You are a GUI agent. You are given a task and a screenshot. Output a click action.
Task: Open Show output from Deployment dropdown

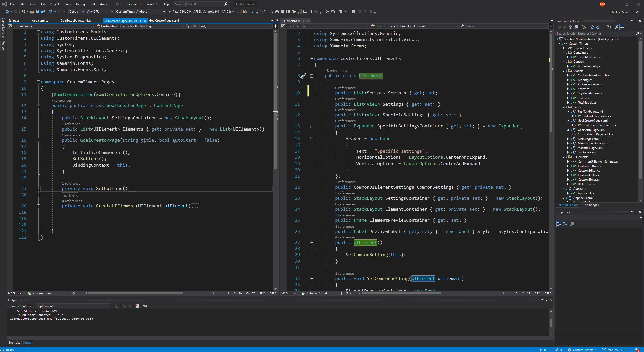click(x=73, y=306)
